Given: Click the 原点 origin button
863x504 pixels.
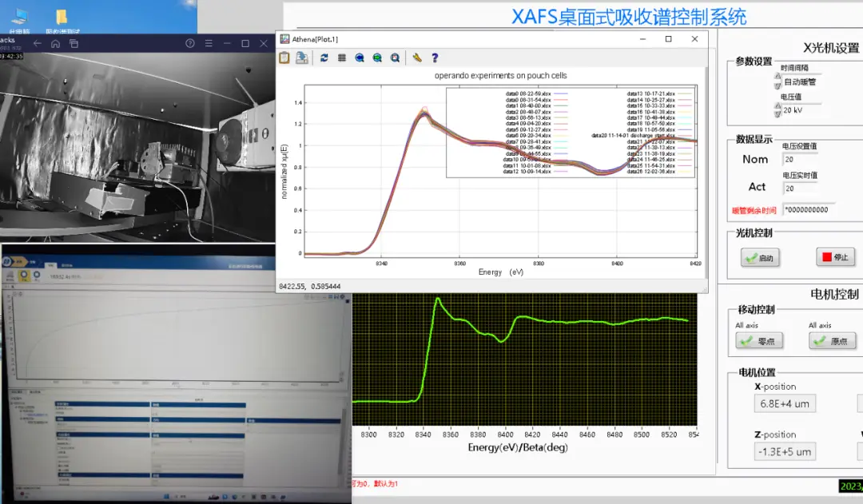Looking at the screenshot, I should (x=832, y=341).
